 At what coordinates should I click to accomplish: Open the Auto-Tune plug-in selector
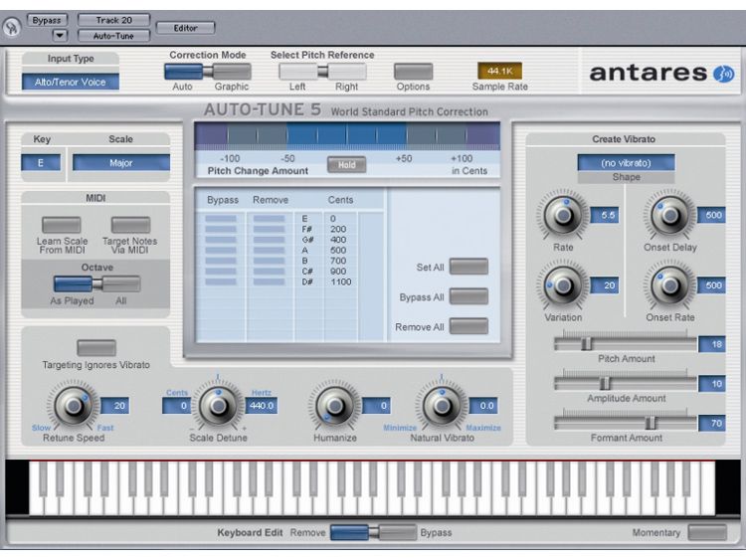tap(113, 36)
